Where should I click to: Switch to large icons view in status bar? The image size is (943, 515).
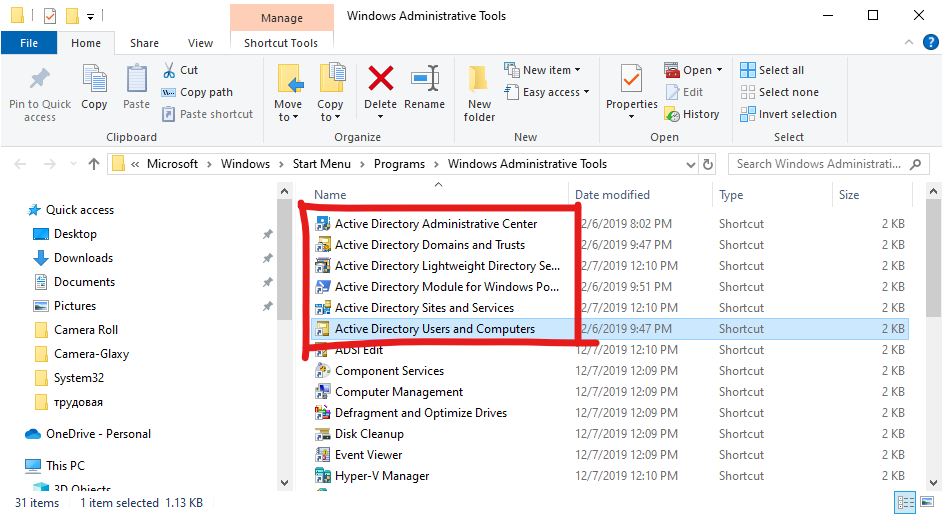point(927,502)
